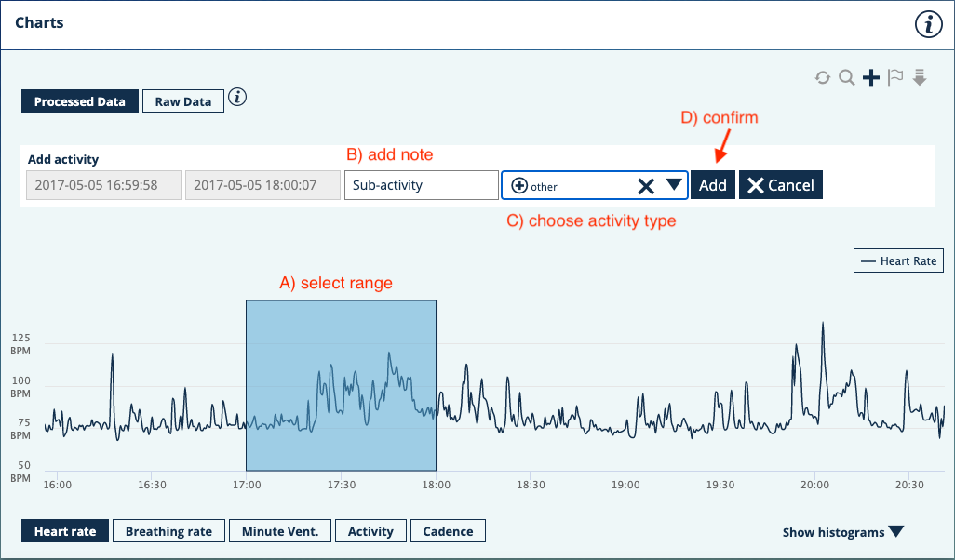Click the download arrow icon

coord(920,78)
